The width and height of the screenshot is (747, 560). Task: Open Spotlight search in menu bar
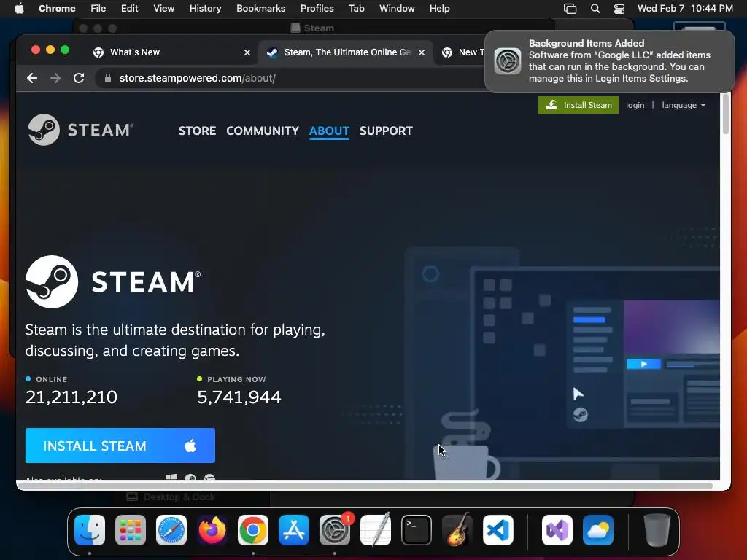(x=595, y=9)
